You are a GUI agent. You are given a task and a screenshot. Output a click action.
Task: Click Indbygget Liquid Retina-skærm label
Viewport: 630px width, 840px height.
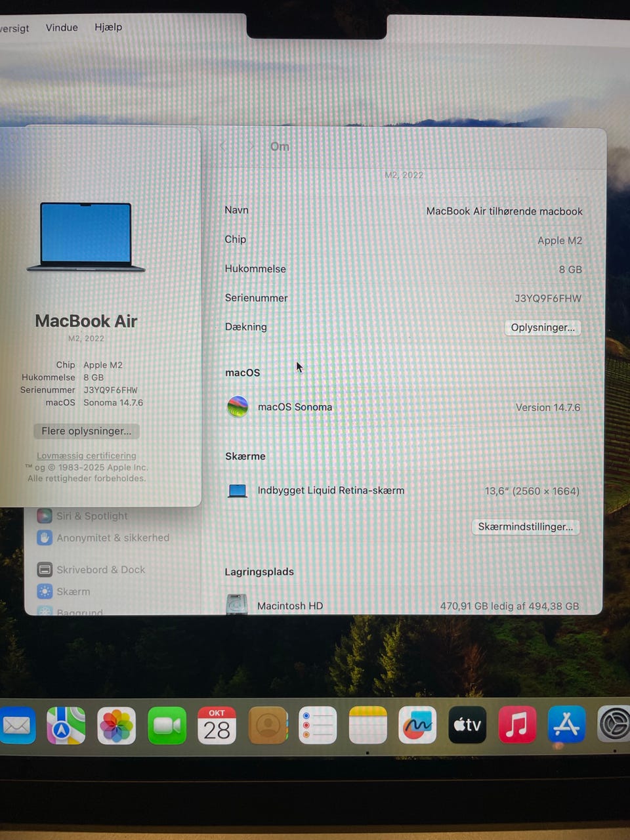[331, 490]
